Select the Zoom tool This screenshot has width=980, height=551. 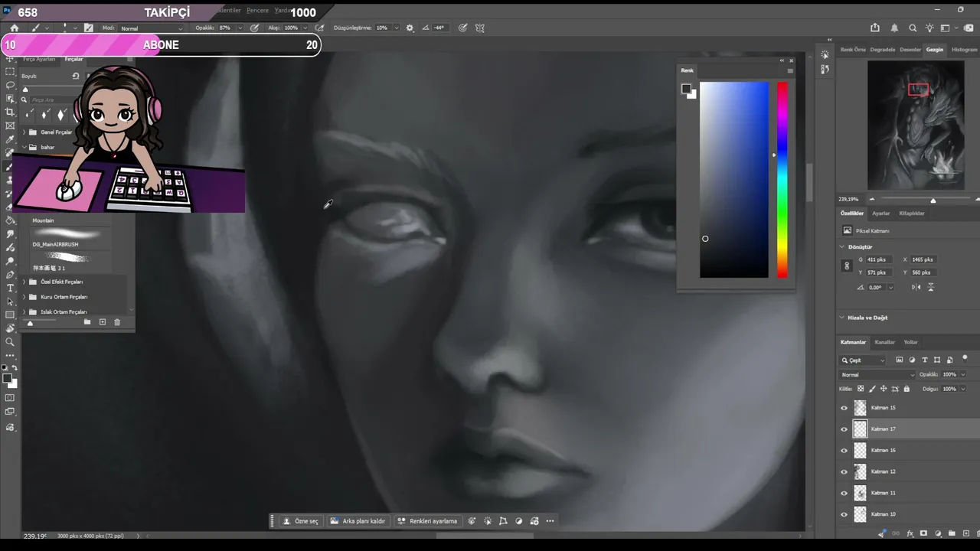point(10,342)
